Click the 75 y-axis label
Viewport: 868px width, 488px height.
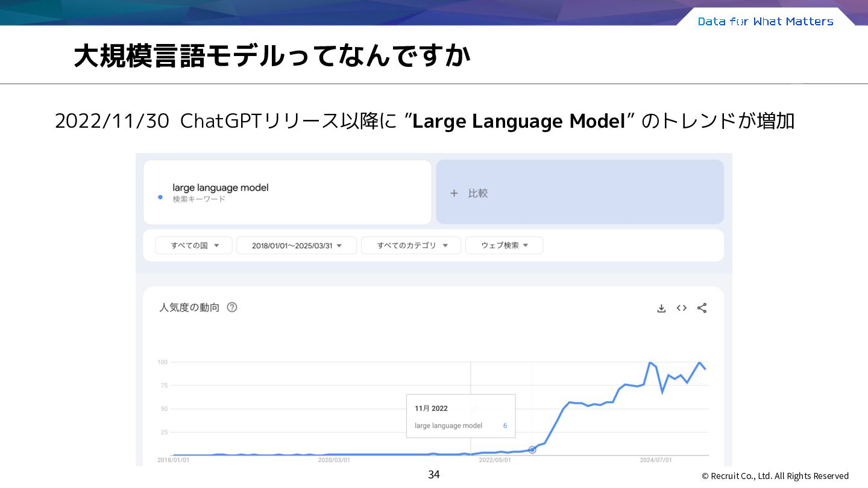[x=164, y=386]
